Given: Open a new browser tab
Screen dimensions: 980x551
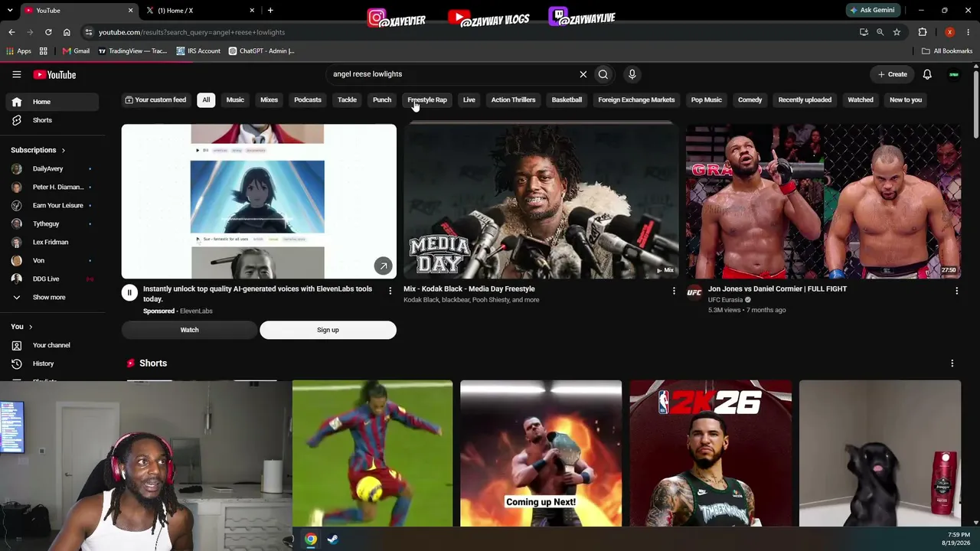Looking at the screenshot, I should pos(270,11).
